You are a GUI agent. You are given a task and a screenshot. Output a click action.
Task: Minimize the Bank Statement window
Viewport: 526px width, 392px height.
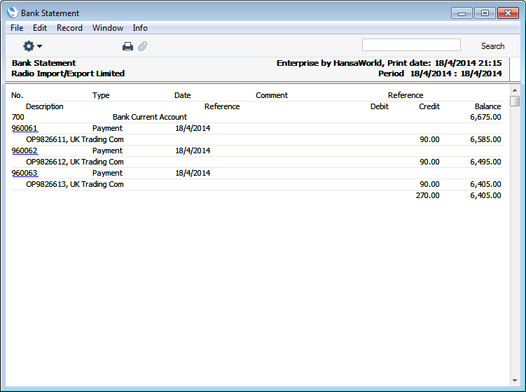coord(462,13)
